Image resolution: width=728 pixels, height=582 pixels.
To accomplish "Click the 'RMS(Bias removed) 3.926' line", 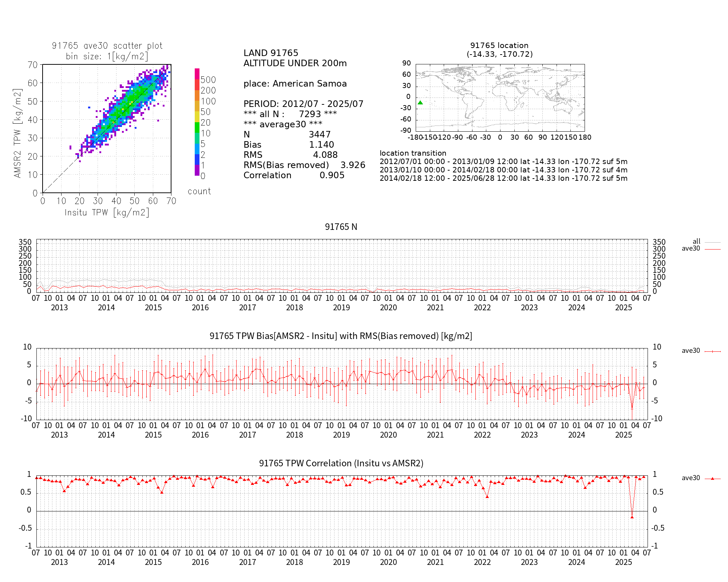I will point(304,165).
